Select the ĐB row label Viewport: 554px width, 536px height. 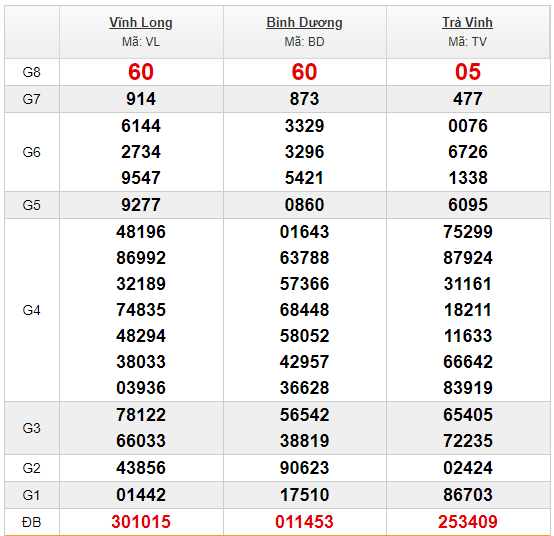[x=31, y=522]
